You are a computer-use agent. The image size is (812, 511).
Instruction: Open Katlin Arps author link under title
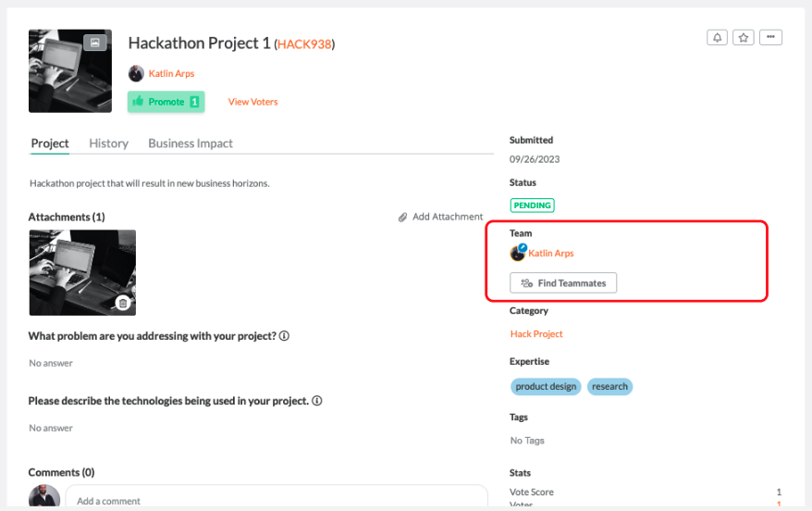pos(171,73)
